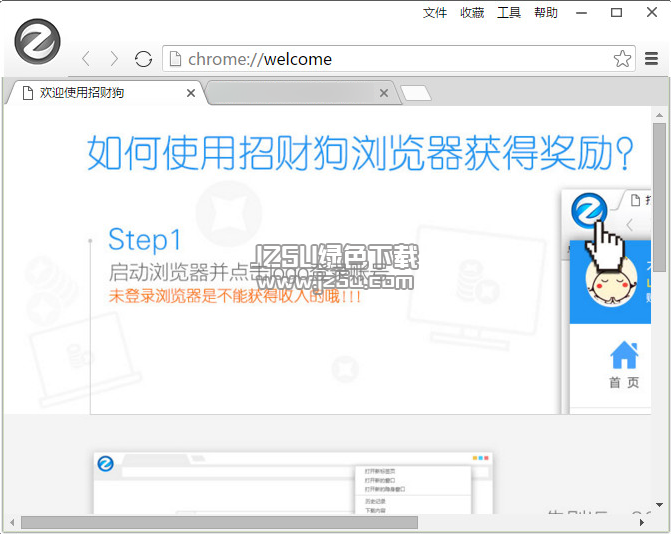Image resolution: width=671 pixels, height=534 pixels.
Task: Click the horizontal scrollbar thumb
Action: [x=220, y=522]
